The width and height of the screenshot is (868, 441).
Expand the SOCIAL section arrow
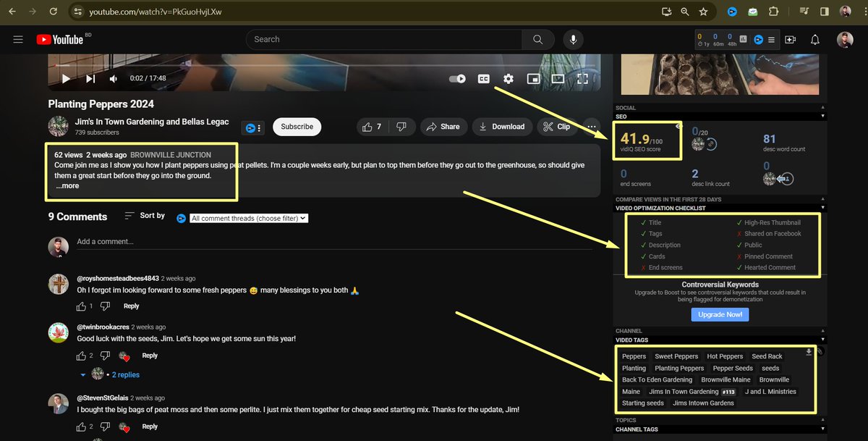click(822, 108)
